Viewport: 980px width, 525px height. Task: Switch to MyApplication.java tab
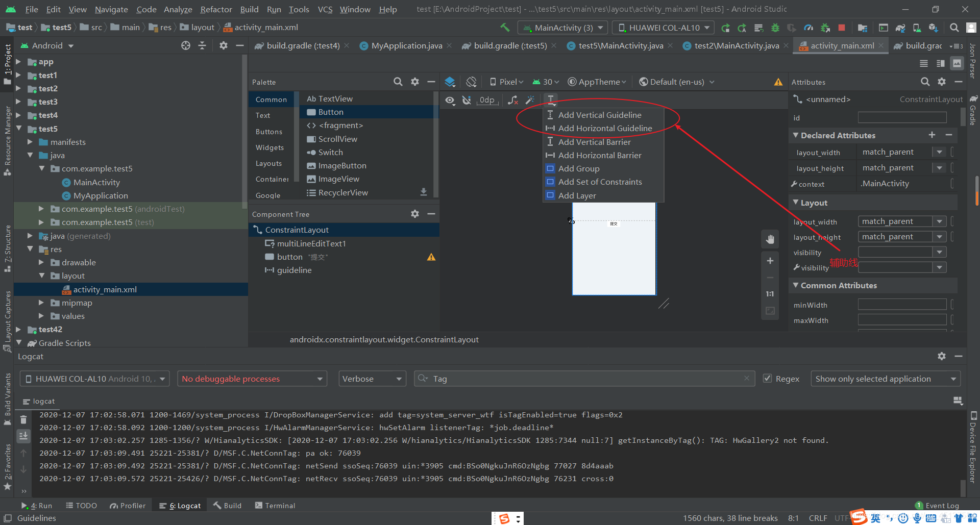click(x=406, y=45)
